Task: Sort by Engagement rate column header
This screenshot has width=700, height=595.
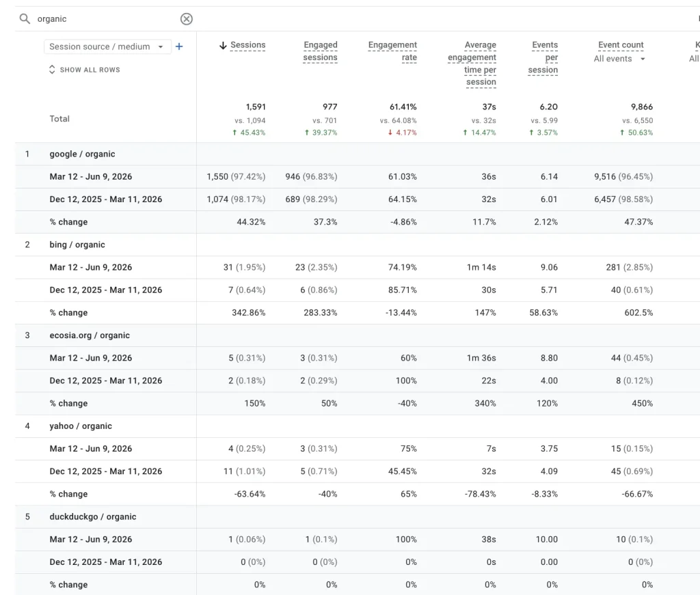Action: [x=392, y=51]
